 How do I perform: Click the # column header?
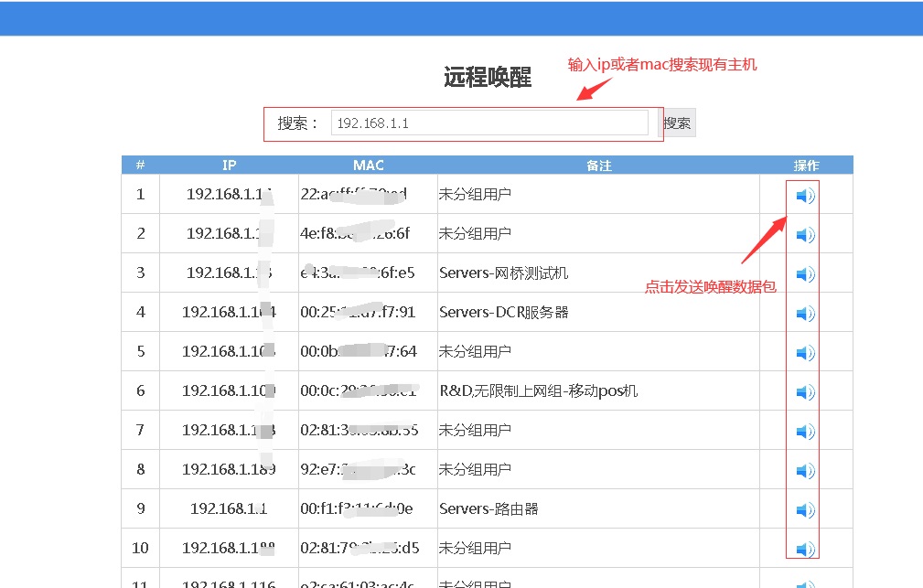(x=140, y=166)
